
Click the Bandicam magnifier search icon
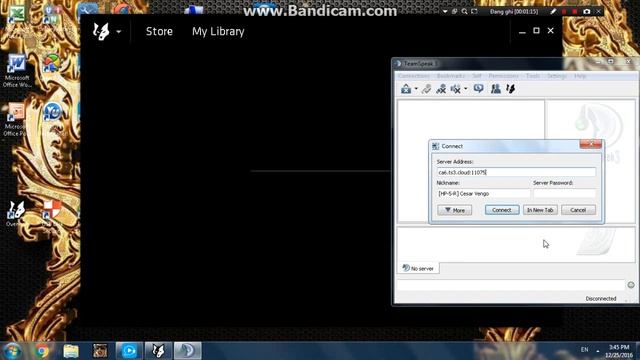click(x=464, y=11)
